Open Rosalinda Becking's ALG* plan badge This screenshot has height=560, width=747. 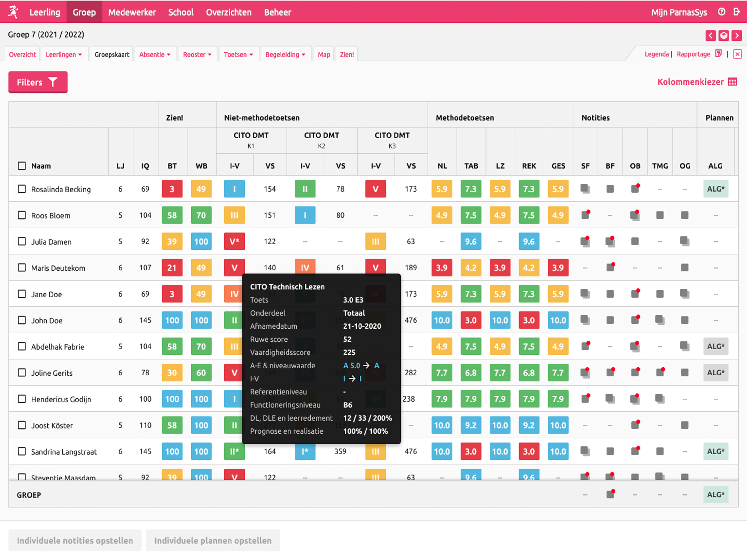[x=716, y=189]
